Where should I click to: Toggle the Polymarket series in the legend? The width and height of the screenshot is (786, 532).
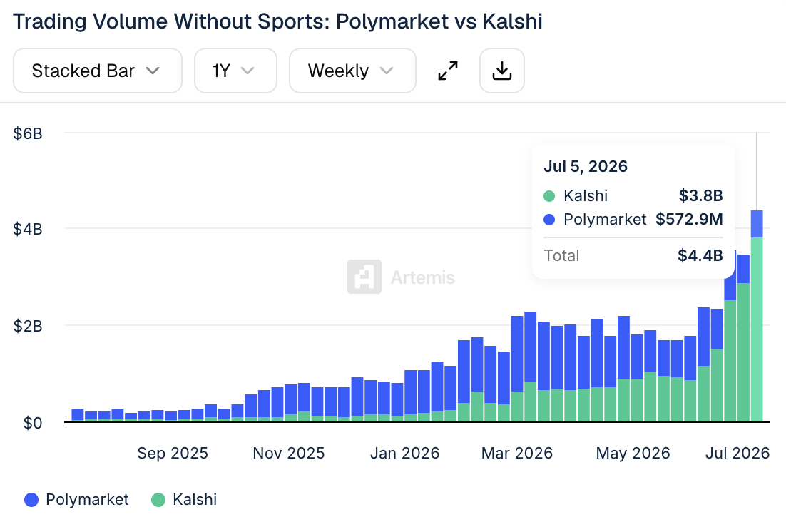coord(77,499)
